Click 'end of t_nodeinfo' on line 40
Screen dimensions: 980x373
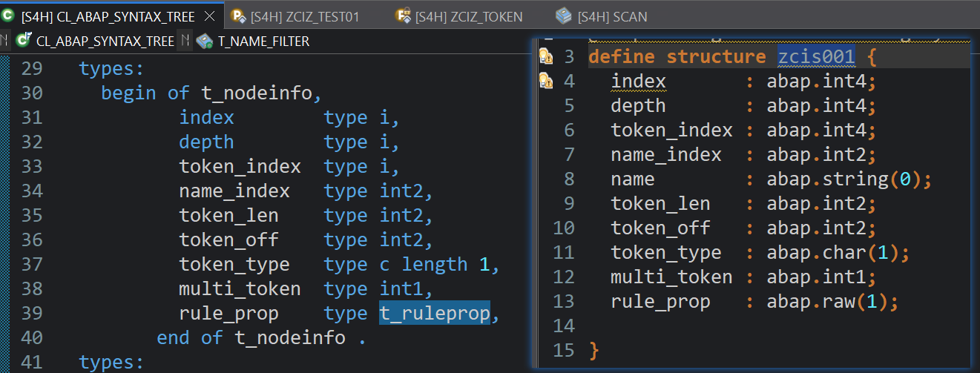[251, 338]
